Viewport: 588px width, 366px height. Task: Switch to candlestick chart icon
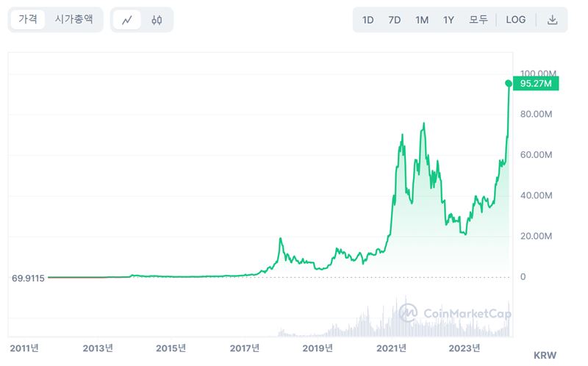[x=157, y=20]
